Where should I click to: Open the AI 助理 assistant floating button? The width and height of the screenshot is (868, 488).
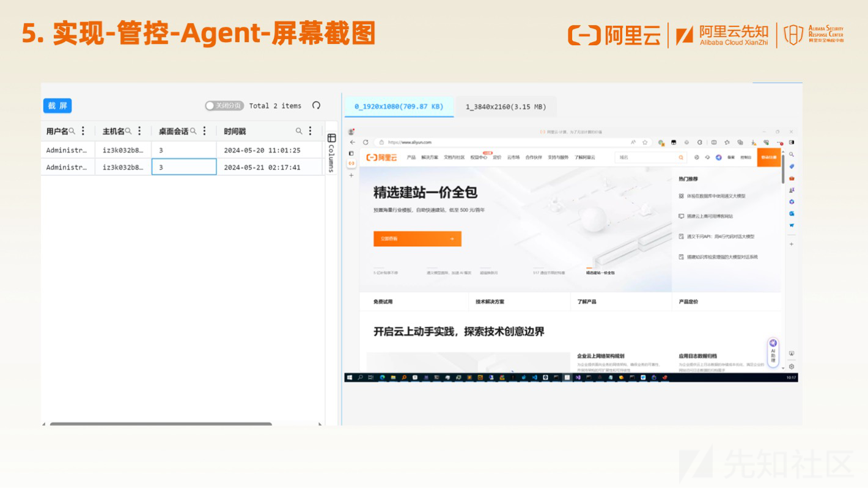click(773, 352)
